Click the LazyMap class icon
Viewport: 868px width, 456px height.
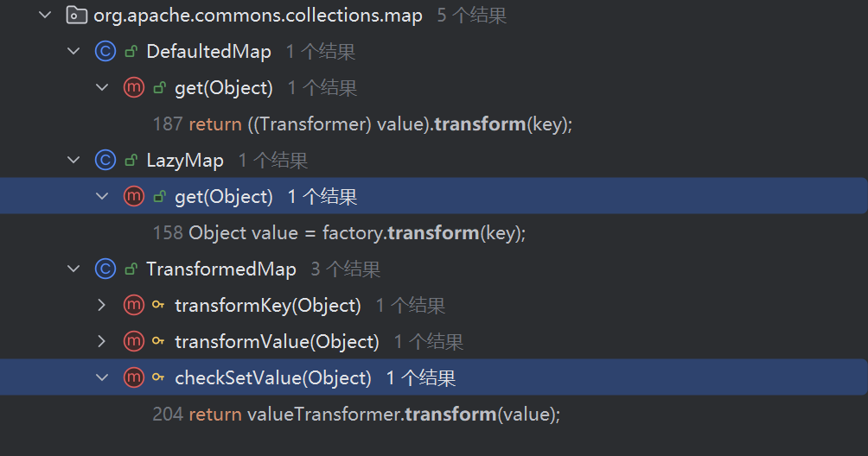pyautogui.click(x=105, y=161)
